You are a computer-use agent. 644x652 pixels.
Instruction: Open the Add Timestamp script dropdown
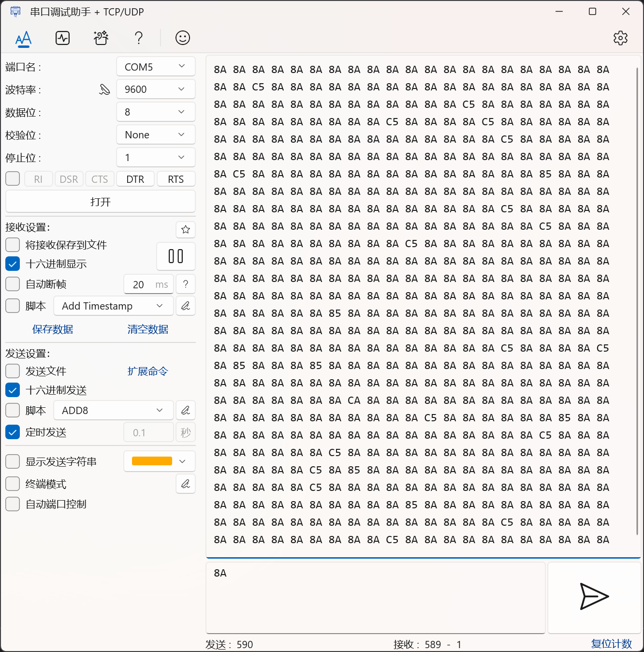pyautogui.click(x=113, y=306)
